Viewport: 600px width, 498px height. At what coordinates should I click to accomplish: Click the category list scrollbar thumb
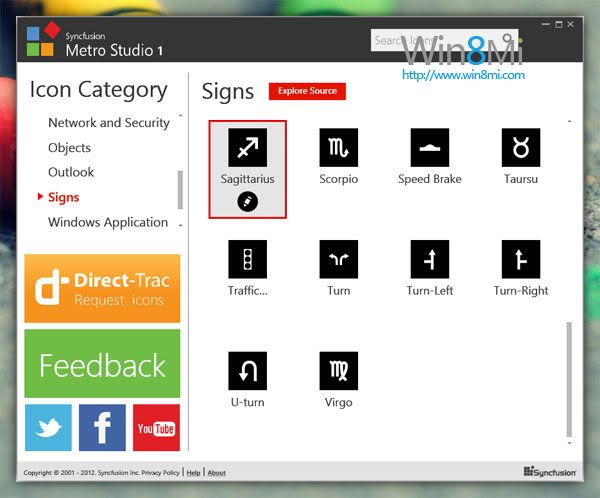180,190
